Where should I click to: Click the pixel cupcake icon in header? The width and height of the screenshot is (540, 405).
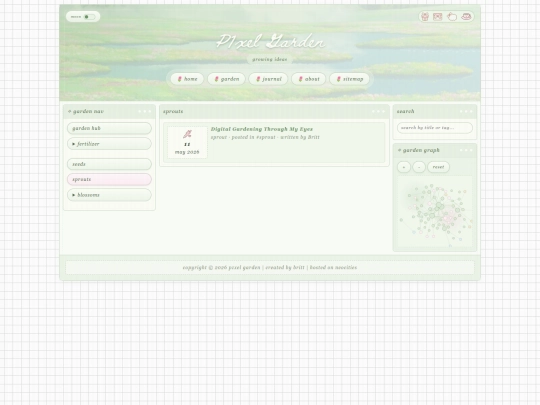point(425,17)
